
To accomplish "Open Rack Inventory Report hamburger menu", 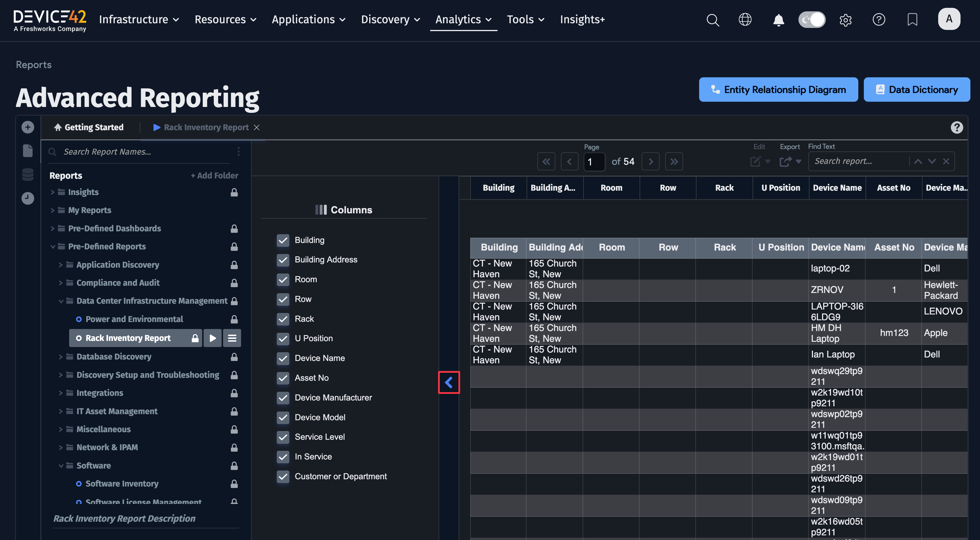I will (232, 338).
